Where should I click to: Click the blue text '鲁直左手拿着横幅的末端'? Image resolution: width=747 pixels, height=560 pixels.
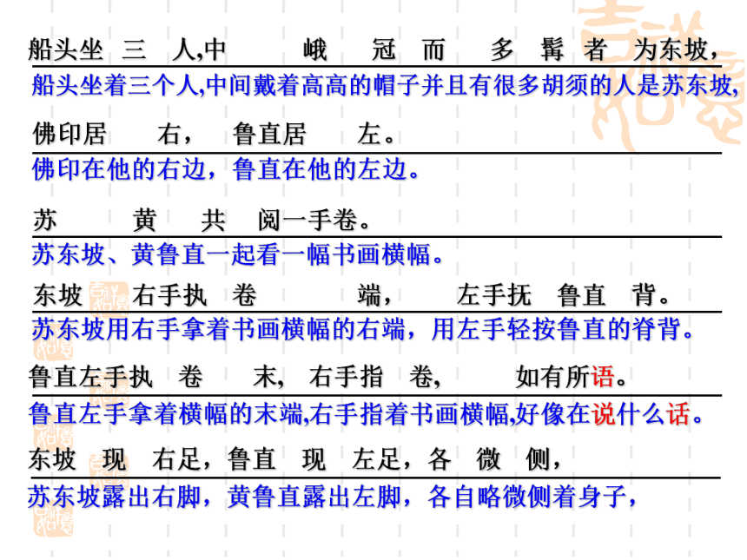[165, 413]
